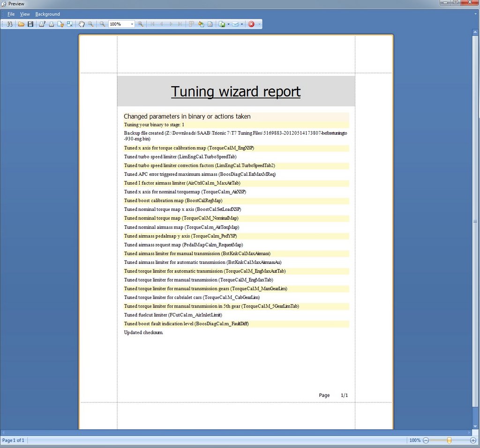Click 'Tuned turbo speed limiter (LimEngCal.TurboSpeedTab)' line
480x448 pixels.
[180, 157]
